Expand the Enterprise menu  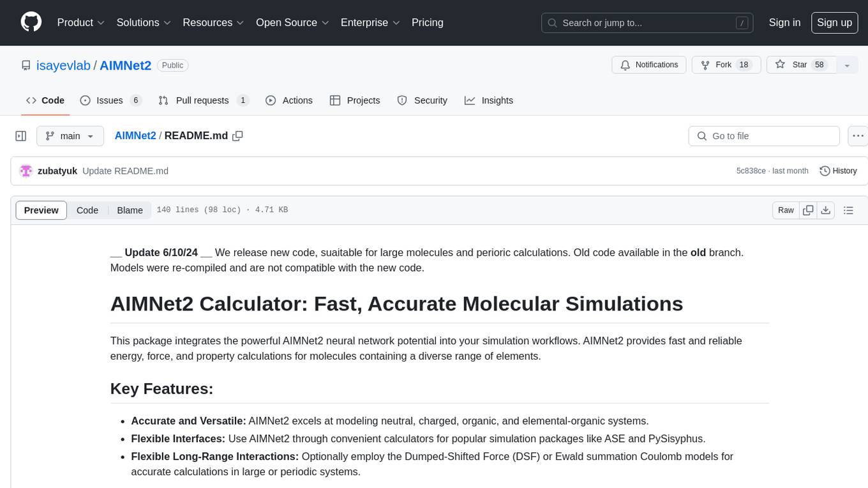click(370, 22)
